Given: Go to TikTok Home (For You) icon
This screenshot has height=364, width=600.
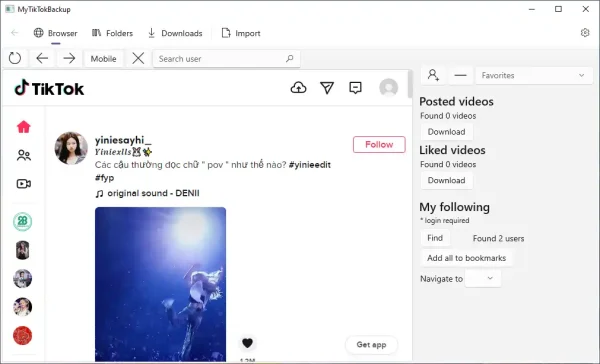Looking at the screenshot, I should point(24,127).
